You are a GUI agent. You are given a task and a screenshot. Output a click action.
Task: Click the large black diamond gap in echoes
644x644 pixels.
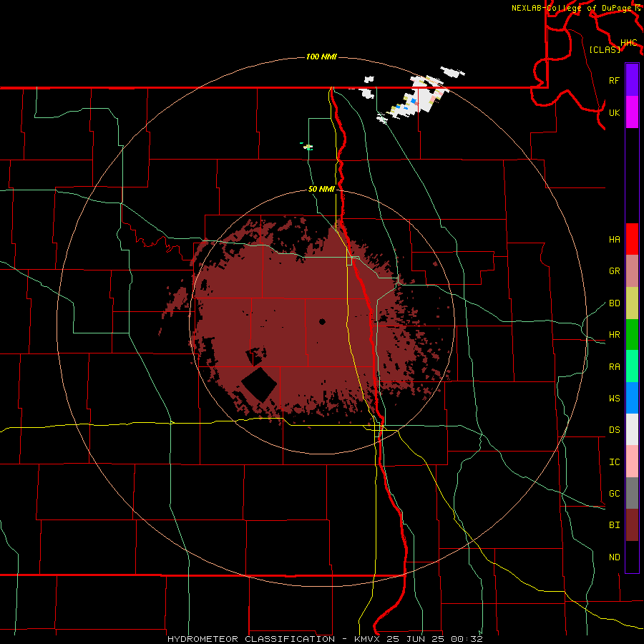pos(259,385)
